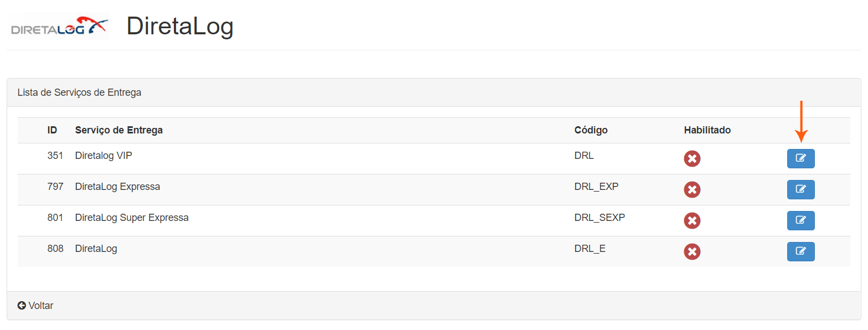The width and height of the screenshot is (868, 330).
Task: Click the Serviço de Entrega column header
Action: pyautogui.click(x=119, y=130)
